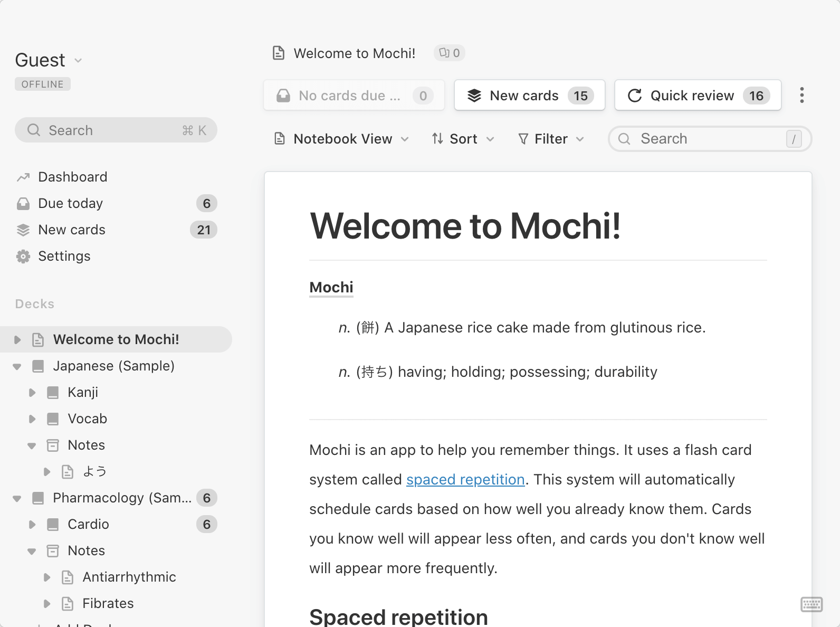
Task: Expand the Antiarrhythmic note
Action: (47, 577)
